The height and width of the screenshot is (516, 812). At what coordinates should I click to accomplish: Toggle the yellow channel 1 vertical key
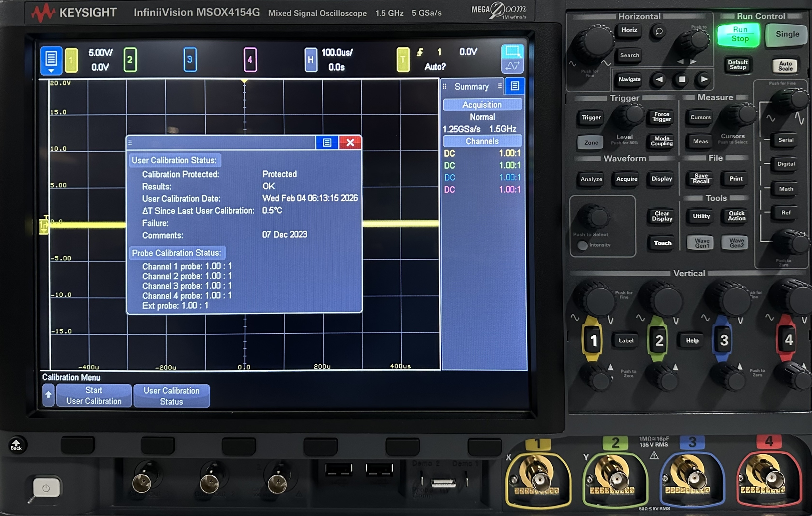coord(593,340)
